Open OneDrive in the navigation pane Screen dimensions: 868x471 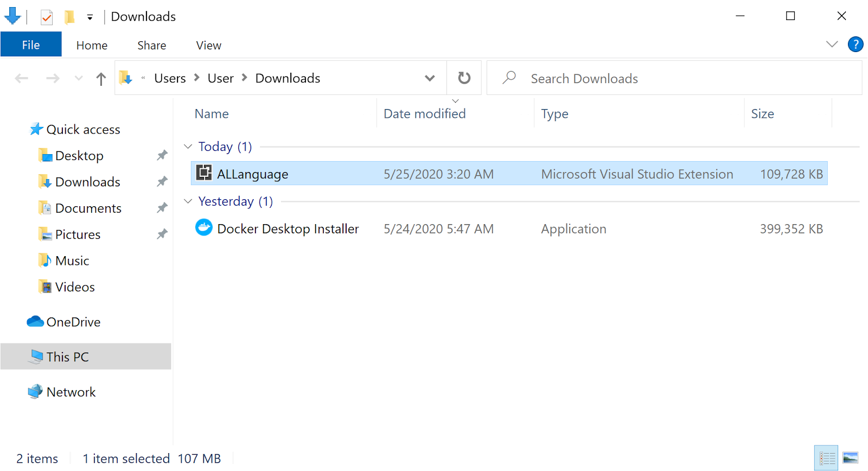click(x=64, y=322)
